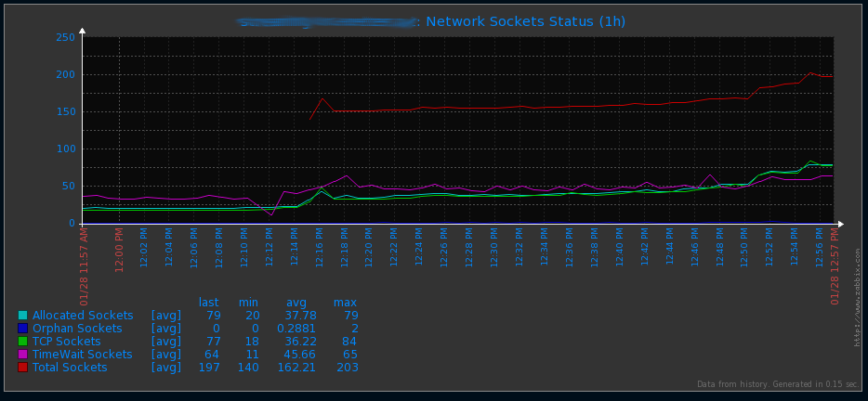868x401 pixels.
Task: Click the 12:56 PM time axis label
Action: click(x=820, y=249)
